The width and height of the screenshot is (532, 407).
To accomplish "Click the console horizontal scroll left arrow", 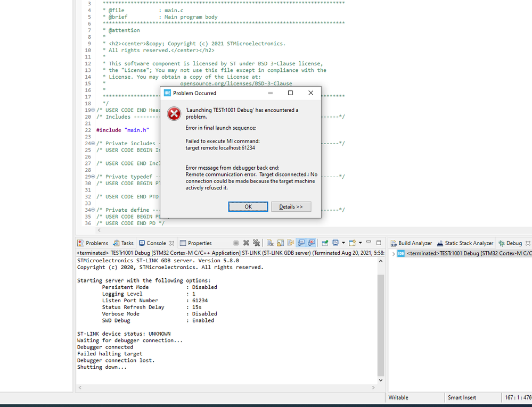I will (80, 387).
